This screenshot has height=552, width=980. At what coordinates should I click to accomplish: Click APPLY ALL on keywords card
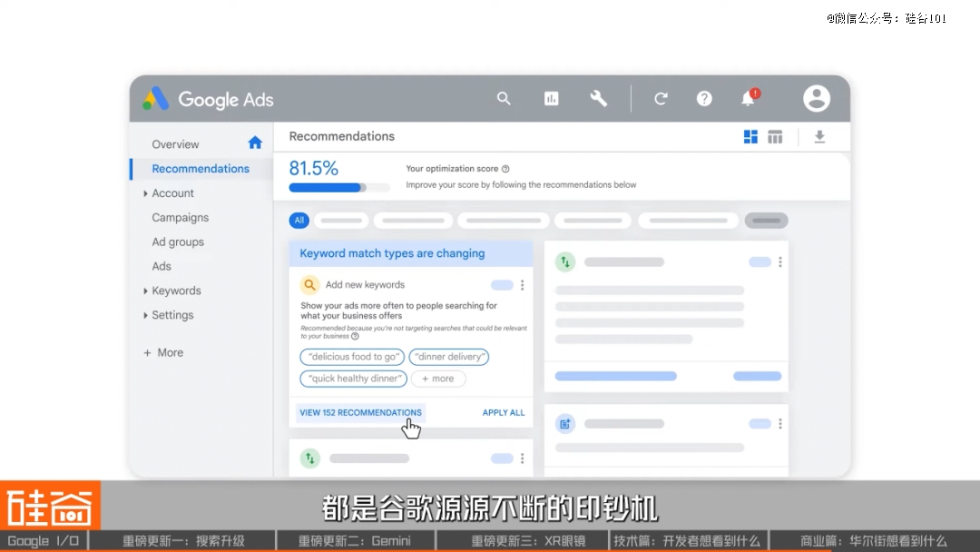click(503, 412)
